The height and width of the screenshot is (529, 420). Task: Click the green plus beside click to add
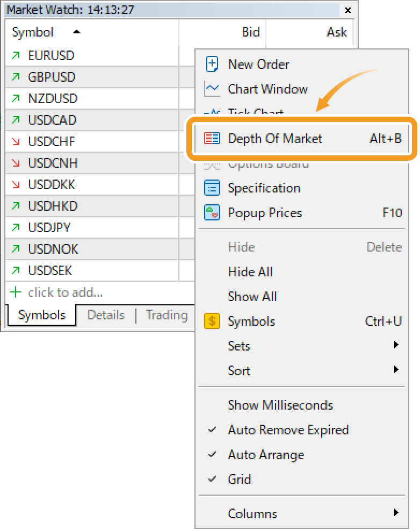point(15,291)
